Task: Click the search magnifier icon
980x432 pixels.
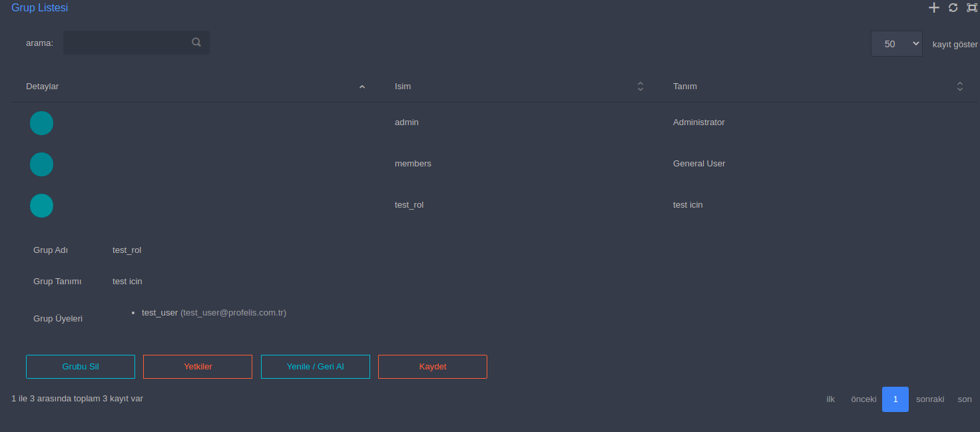Action: pyautogui.click(x=196, y=42)
